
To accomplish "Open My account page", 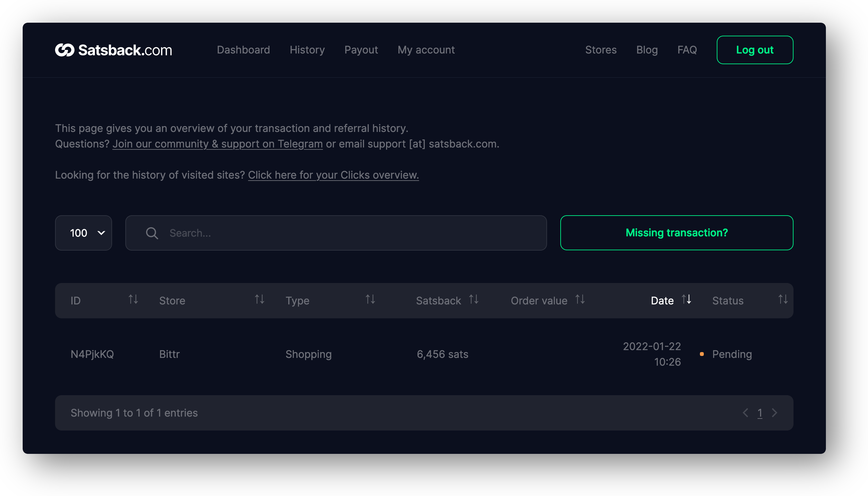I will (426, 50).
